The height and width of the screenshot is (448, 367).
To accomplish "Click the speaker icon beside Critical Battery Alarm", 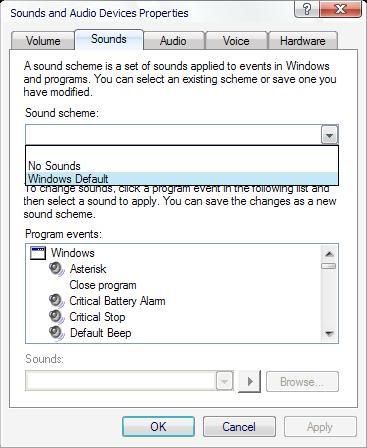I will click(56, 301).
